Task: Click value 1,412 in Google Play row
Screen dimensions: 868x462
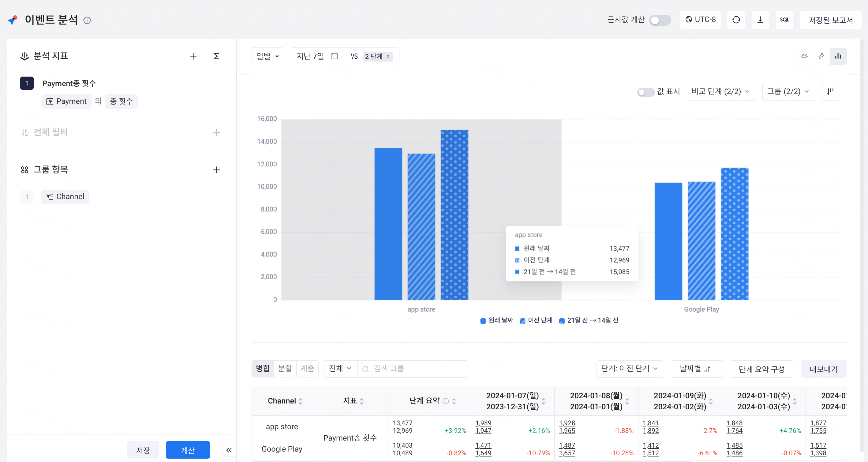Action: pyautogui.click(x=651, y=445)
